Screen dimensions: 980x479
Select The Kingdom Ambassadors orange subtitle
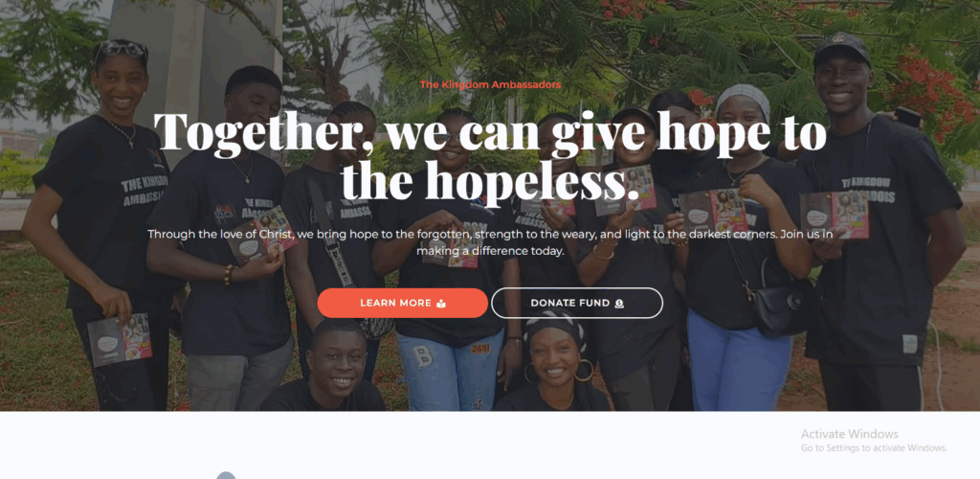point(490,84)
